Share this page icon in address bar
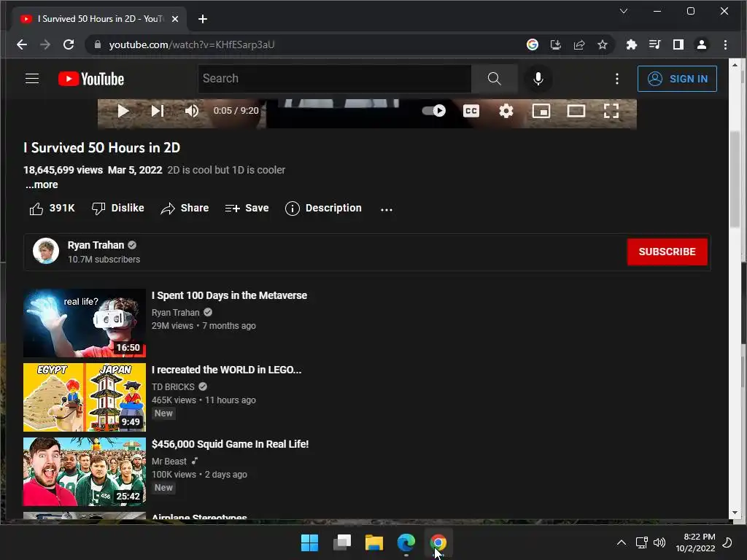 (x=578, y=44)
